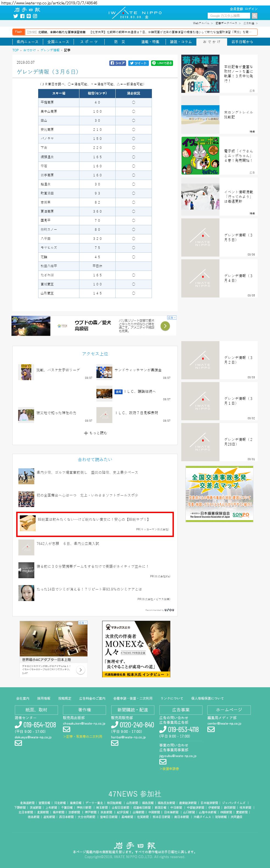270x868 pixels.
Task: Click the blue 速報 badge
Action: [118, 391]
